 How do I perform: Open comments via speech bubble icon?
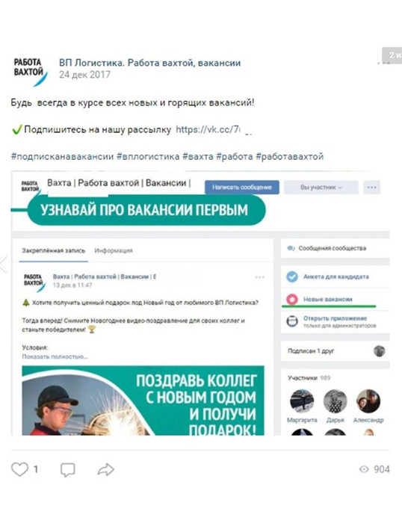coord(67,469)
